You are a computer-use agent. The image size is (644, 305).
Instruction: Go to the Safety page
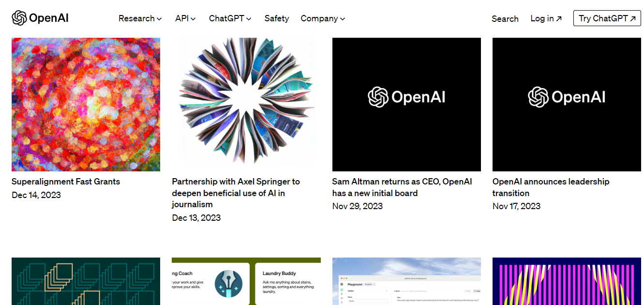276,18
